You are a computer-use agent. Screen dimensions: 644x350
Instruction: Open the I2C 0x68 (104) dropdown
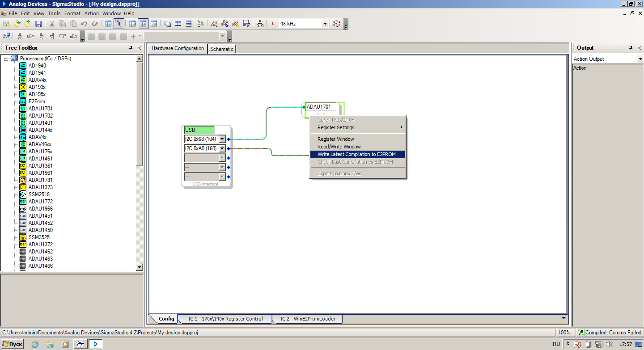222,139
